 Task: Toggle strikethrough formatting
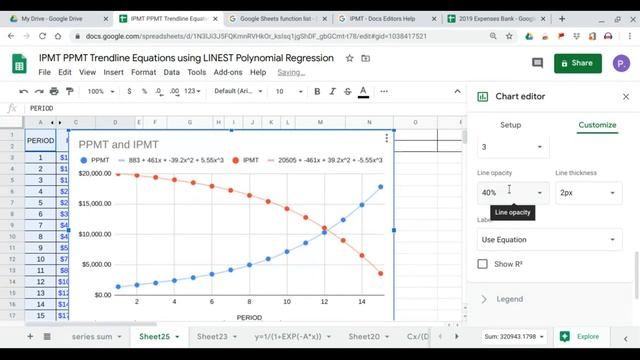pyautogui.click(x=347, y=91)
